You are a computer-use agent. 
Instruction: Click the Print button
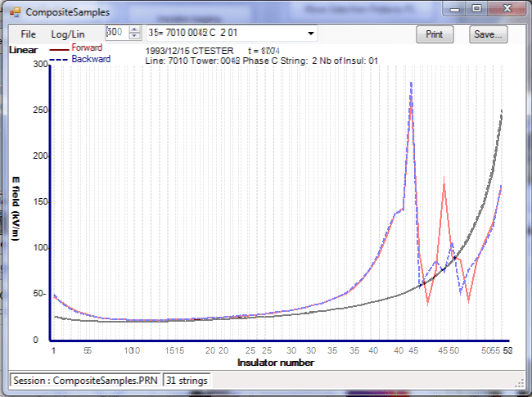[x=435, y=34]
